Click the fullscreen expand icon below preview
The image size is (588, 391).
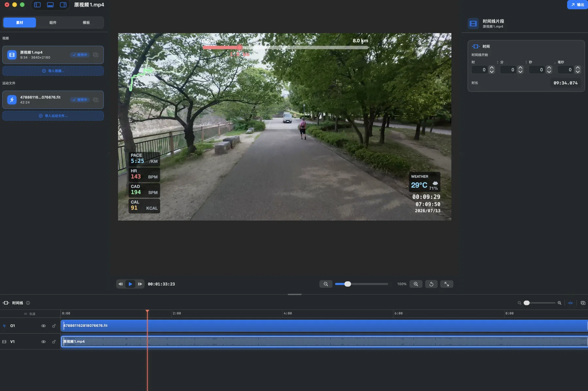click(447, 284)
